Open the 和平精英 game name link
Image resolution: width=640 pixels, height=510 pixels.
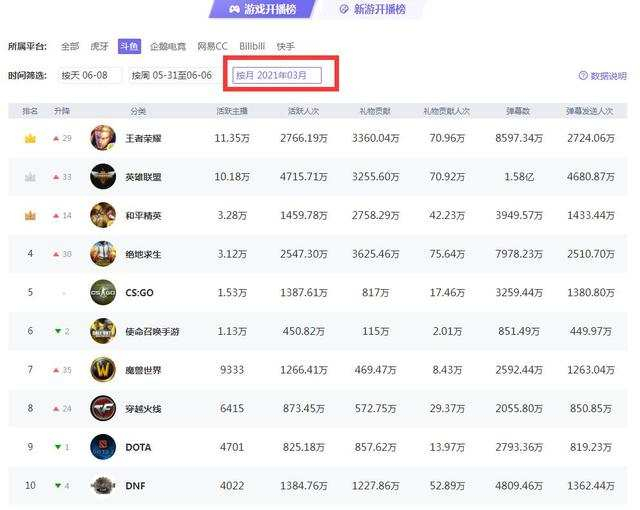tap(143, 215)
